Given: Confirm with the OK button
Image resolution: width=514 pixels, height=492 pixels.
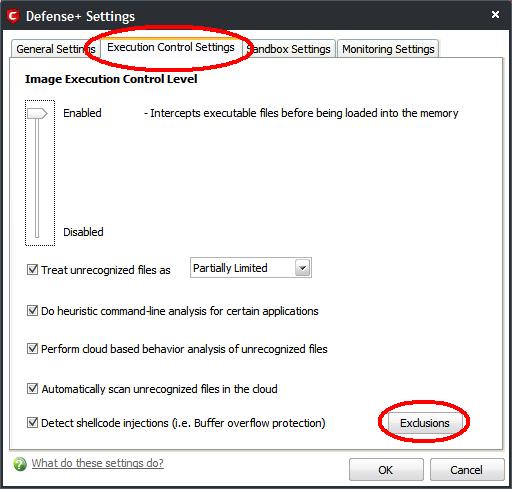Looking at the screenshot, I should coord(386,470).
